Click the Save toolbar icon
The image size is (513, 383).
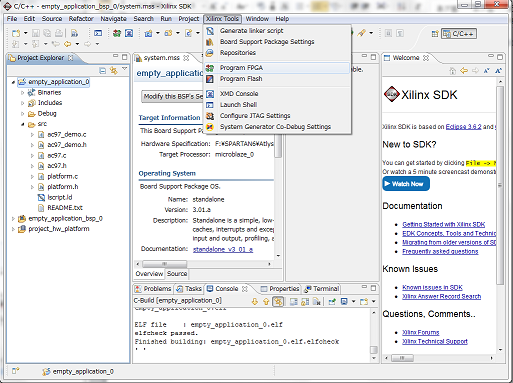[x=36, y=33]
